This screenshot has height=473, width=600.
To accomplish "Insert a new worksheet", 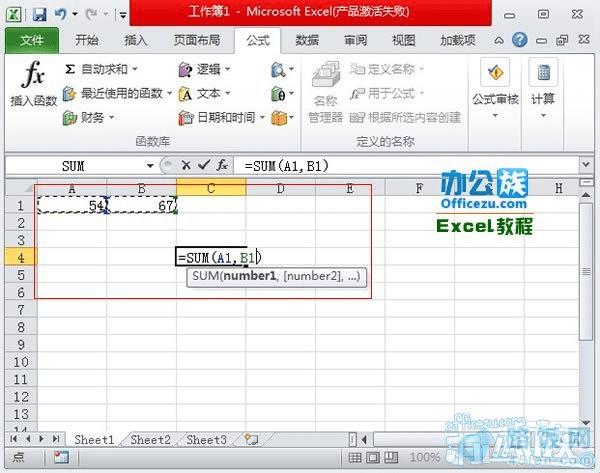I will 251,439.
